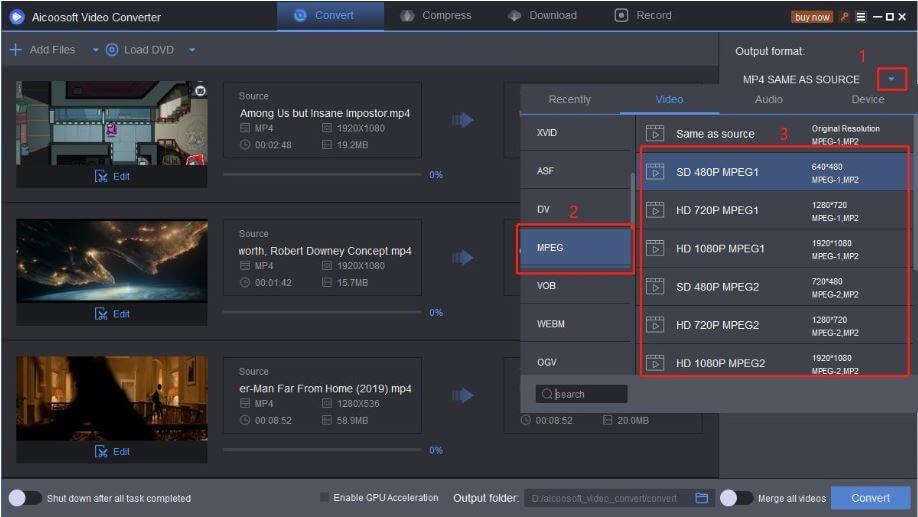Click the video icon beside HD 1080P MPEG2
This screenshot has height=517, width=918.
655,363
